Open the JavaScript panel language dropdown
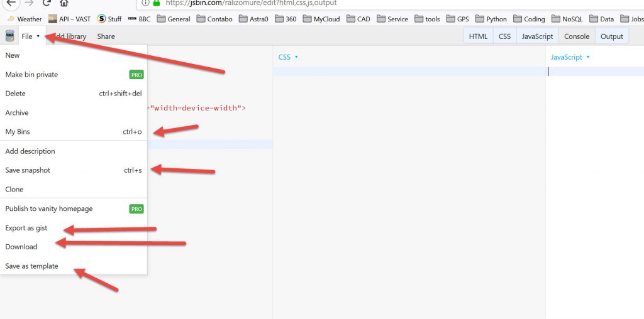This screenshot has height=319, width=644. [x=570, y=57]
